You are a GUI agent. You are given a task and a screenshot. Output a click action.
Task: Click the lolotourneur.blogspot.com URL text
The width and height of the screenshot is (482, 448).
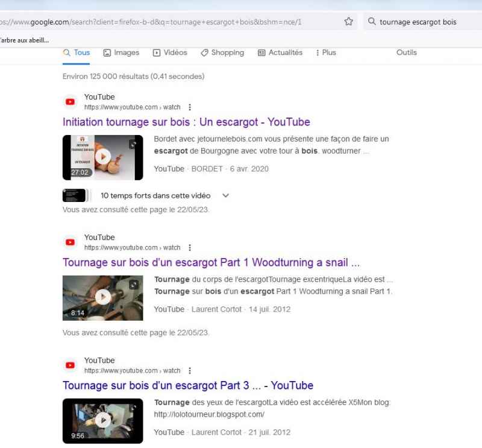coord(209,414)
